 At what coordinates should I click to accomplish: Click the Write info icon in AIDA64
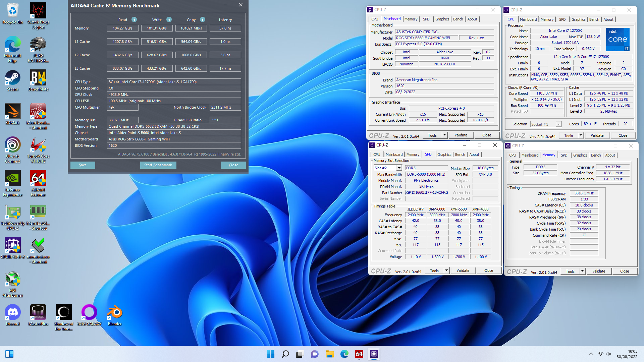[169, 19]
